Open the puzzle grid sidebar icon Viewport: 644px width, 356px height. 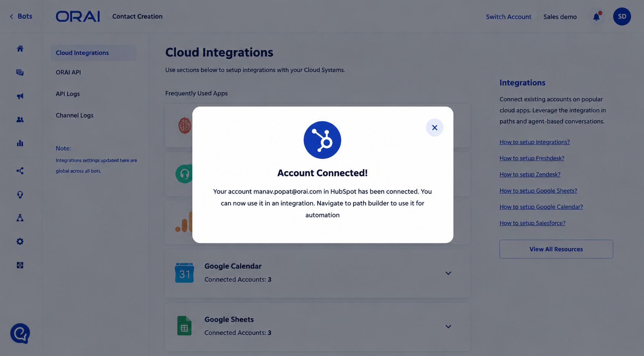(20, 265)
